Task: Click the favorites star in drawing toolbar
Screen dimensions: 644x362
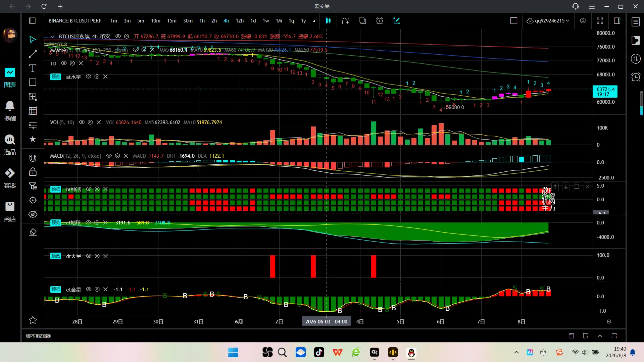Action: [33, 139]
